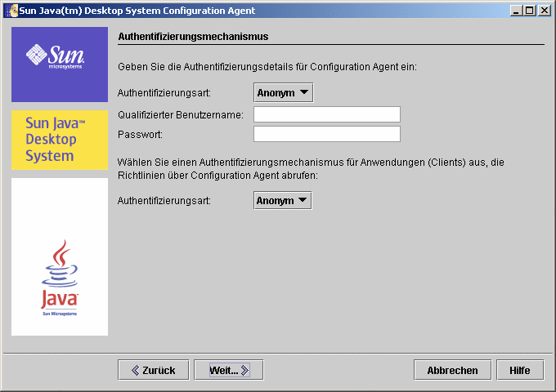Image resolution: width=556 pixels, height=392 pixels.
Task: Click the Passwort label
Action: [140, 135]
